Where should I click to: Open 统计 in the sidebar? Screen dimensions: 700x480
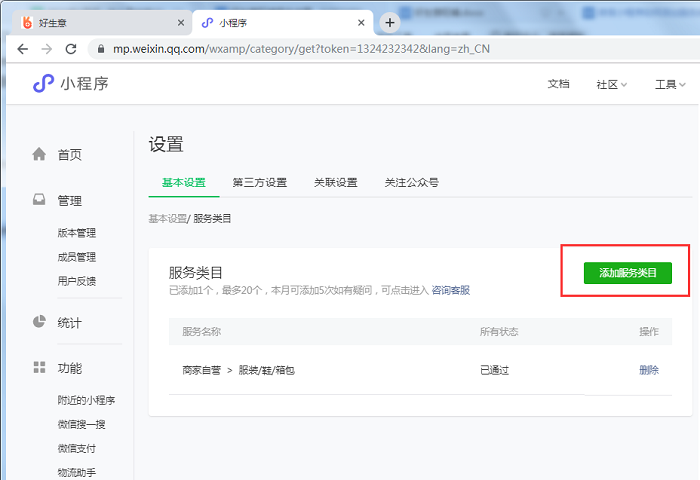70,322
